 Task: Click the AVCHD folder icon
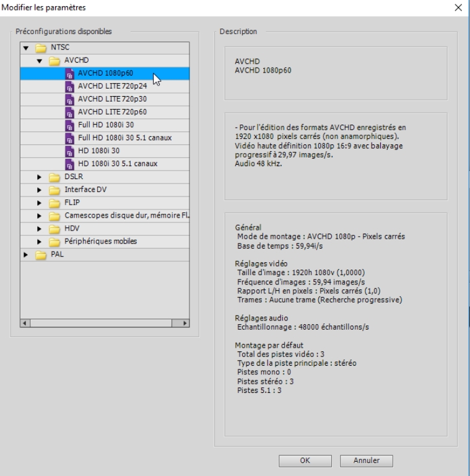tap(54, 61)
